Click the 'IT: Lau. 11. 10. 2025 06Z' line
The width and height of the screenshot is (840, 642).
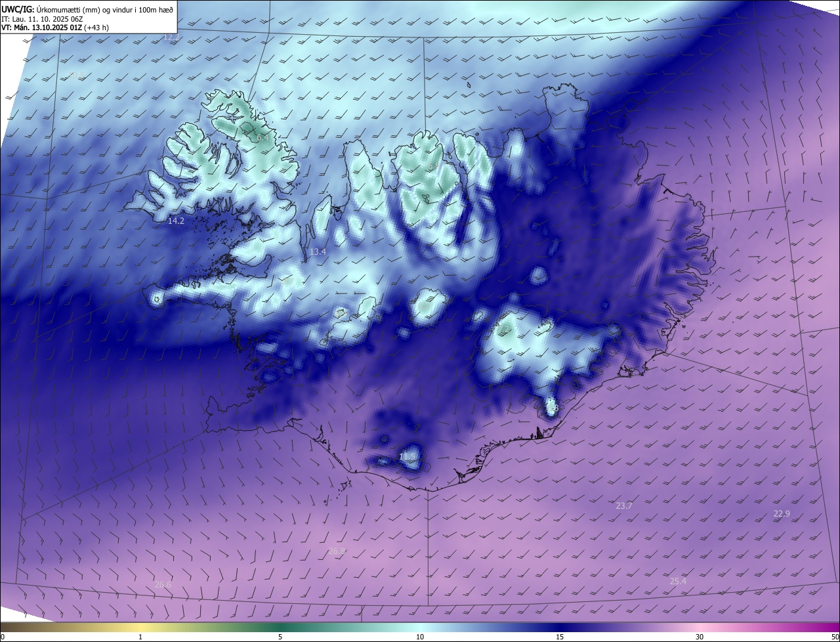point(42,19)
